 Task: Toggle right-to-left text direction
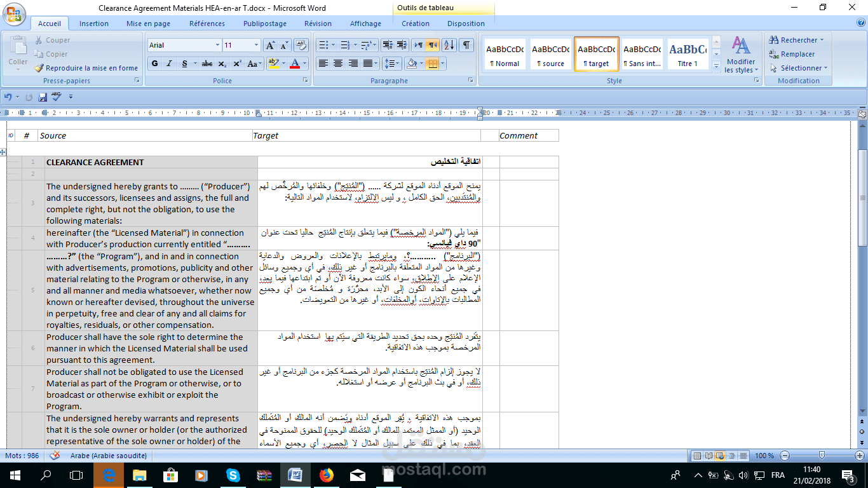coord(433,45)
